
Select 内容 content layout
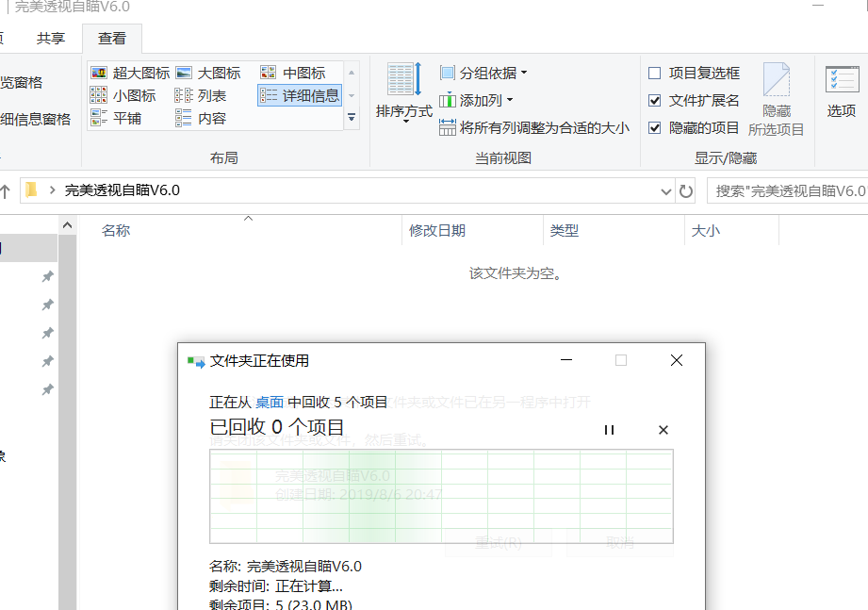click(201, 119)
